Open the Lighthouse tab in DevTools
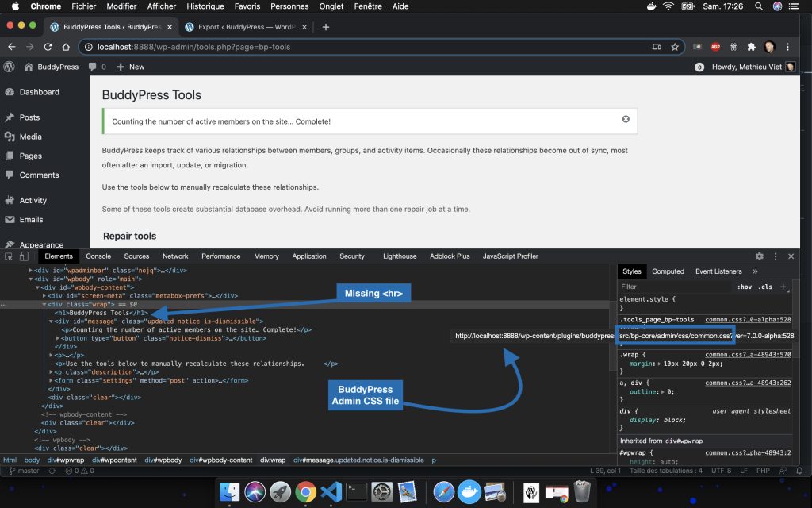This screenshot has height=508, width=812. click(x=400, y=256)
